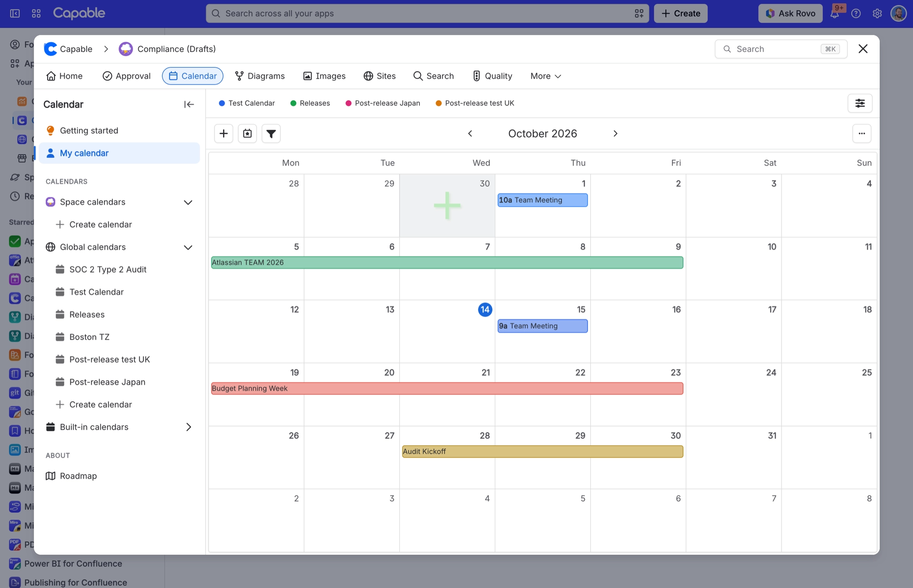Image resolution: width=913 pixels, height=588 pixels.
Task: Open the Atlassian TEAM 2026 event
Action: coord(447,263)
